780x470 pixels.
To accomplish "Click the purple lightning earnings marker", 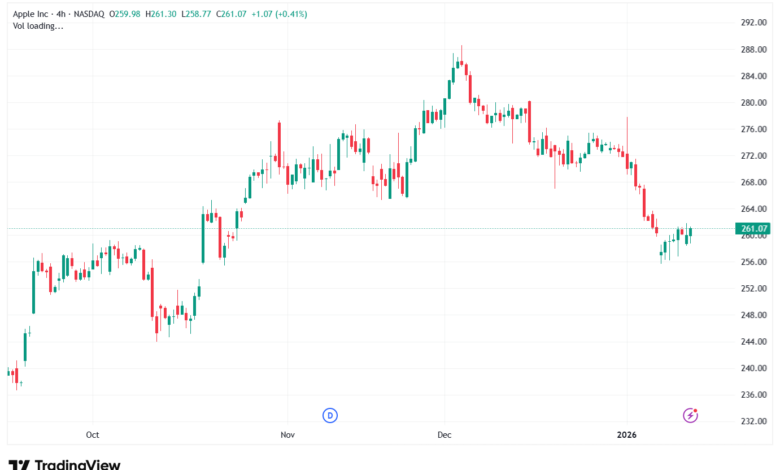I will pos(690,415).
